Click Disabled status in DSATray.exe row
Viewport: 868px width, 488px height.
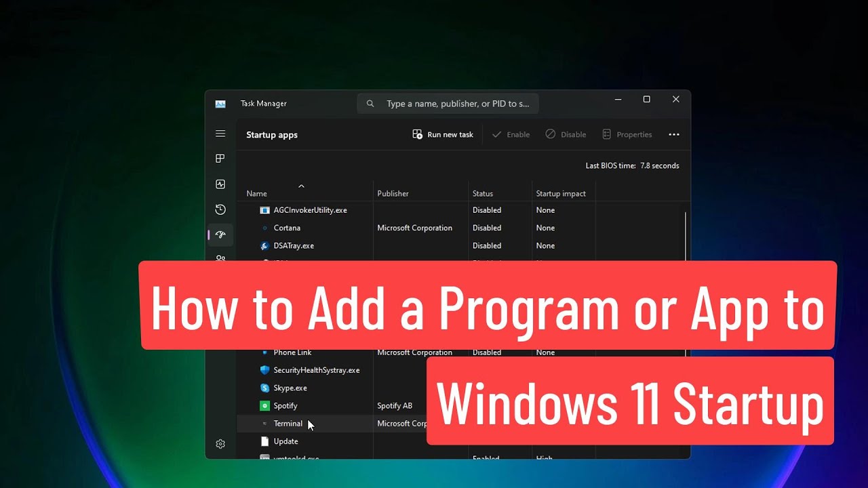click(487, 245)
